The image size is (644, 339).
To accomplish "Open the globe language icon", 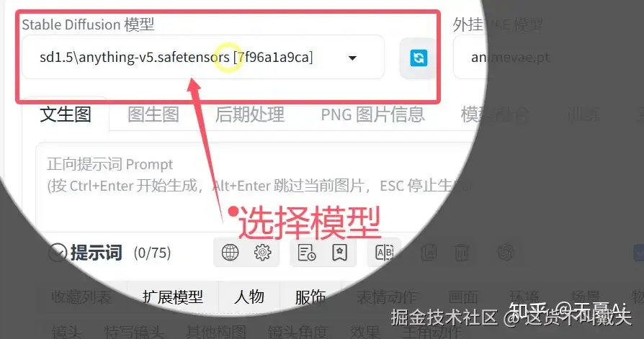I will tap(230, 253).
